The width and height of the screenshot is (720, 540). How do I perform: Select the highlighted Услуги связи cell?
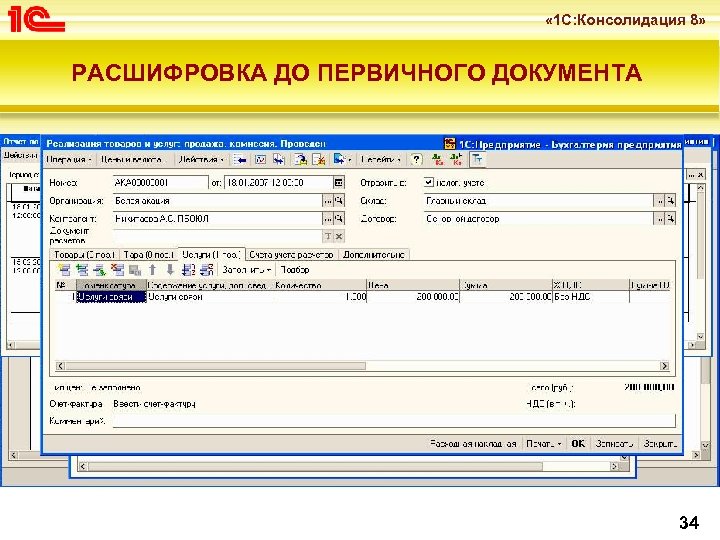coord(111,297)
